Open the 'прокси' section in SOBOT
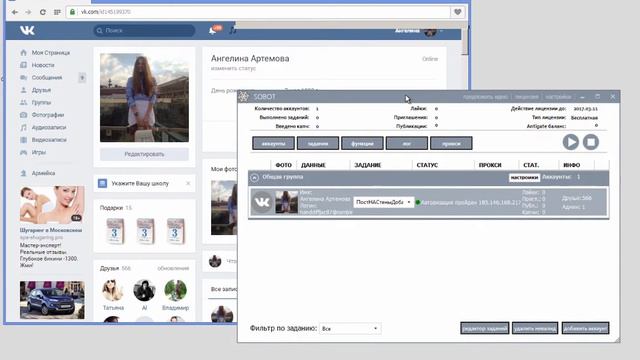 [451, 144]
